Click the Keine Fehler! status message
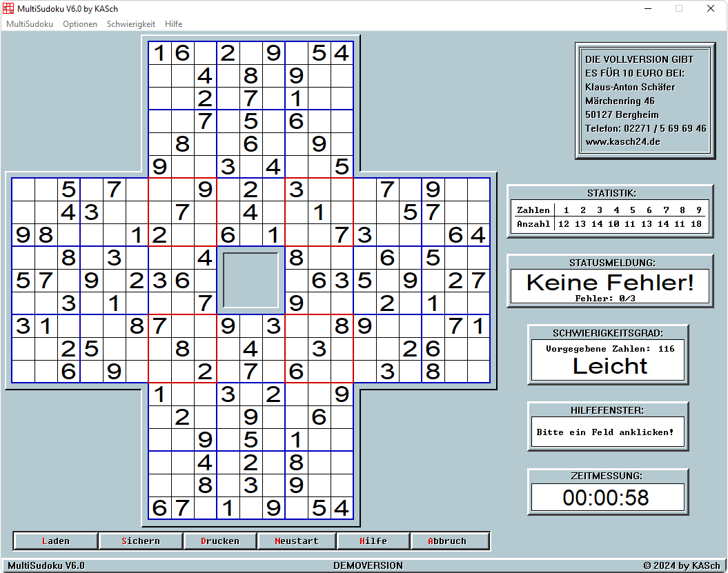Viewport: 728px width, 573px height. click(610, 282)
